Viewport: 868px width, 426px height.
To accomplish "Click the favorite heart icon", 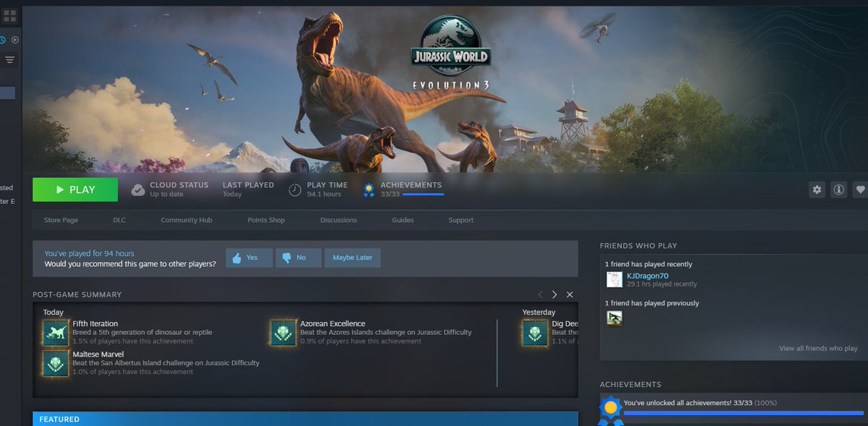I will 860,189.
